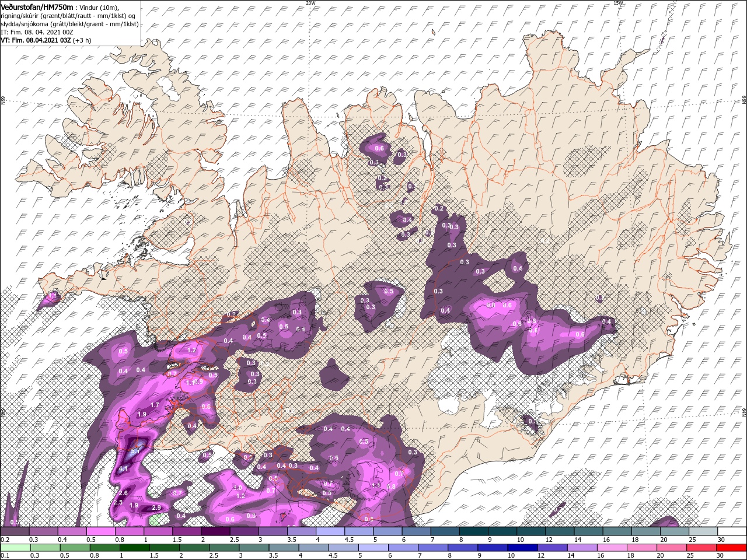The image size is (747, 560).
Task: Select the snow legend swatch between 2 and 2.5
Action: [216, 531]
